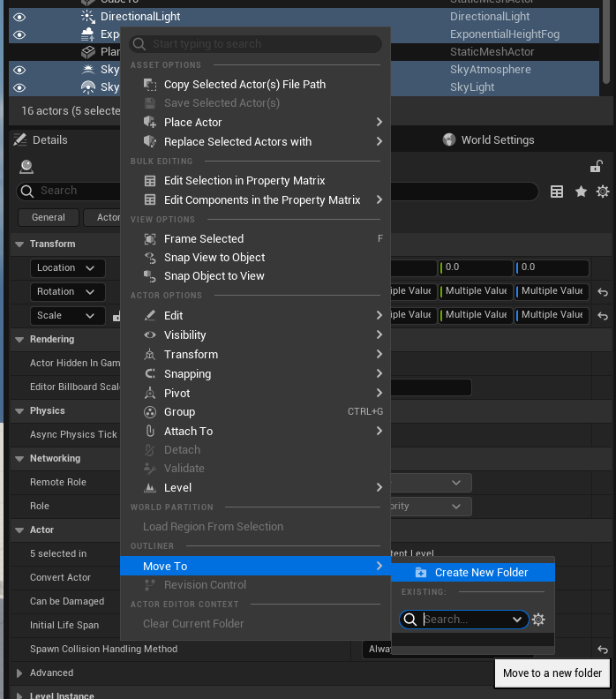Screen dimensions: 616x699
Task: Reset Rotation to default arrow
Action: pyautogui.click(x=603, y=292)
